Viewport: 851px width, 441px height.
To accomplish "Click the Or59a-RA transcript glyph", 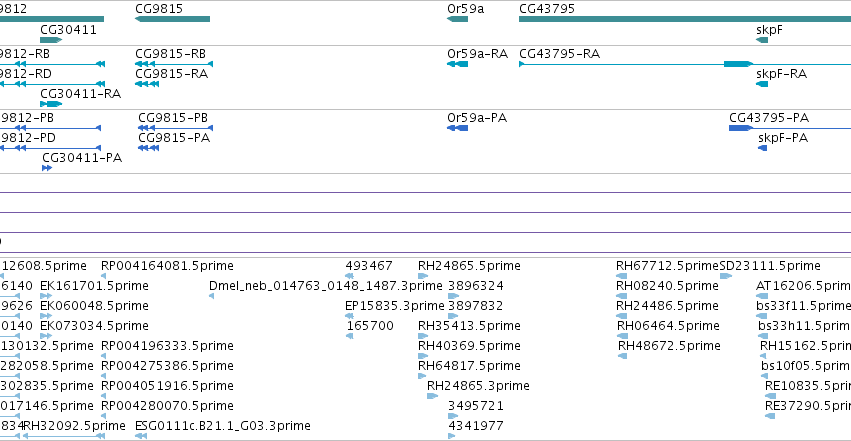I will pos(458,64).
